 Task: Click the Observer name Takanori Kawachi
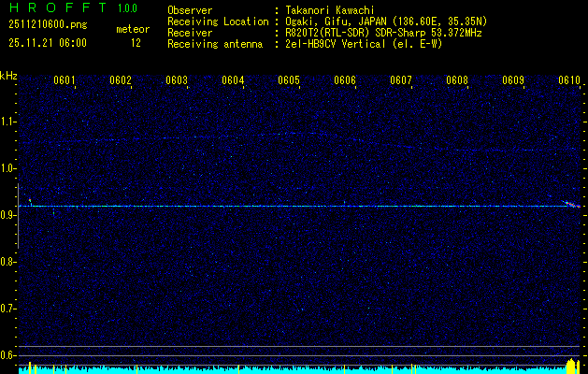(330, 10)
